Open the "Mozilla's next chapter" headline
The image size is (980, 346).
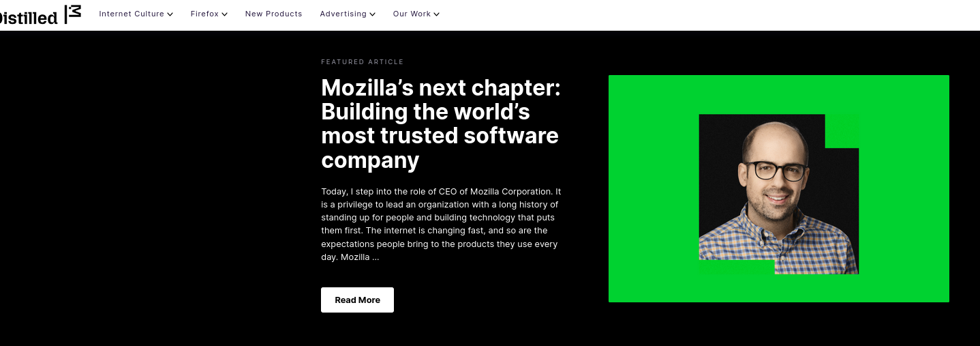tap(440, 124)
